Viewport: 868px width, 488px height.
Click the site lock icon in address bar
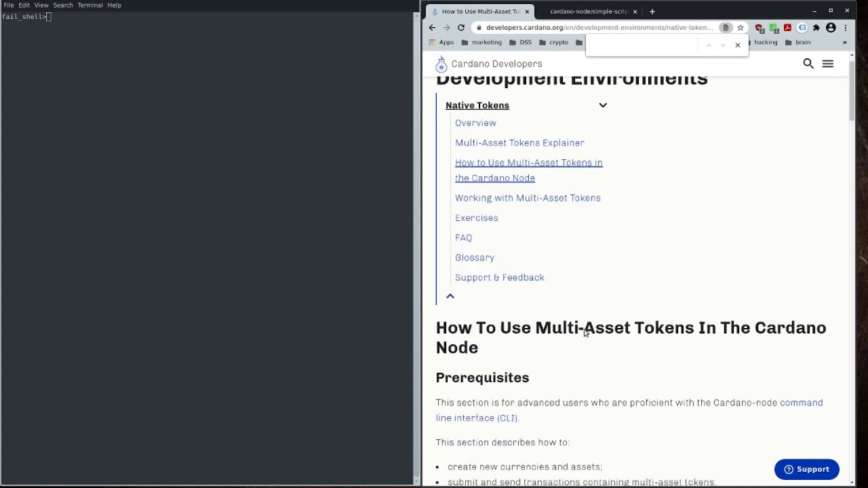coord(479,28)
